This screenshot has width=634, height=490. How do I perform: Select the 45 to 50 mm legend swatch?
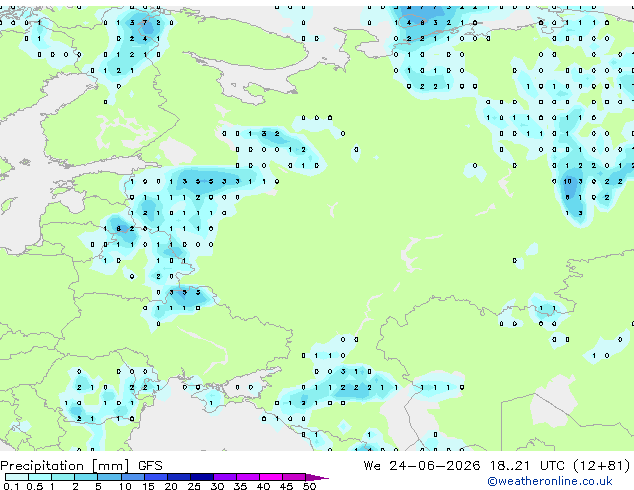click(294, 477)
